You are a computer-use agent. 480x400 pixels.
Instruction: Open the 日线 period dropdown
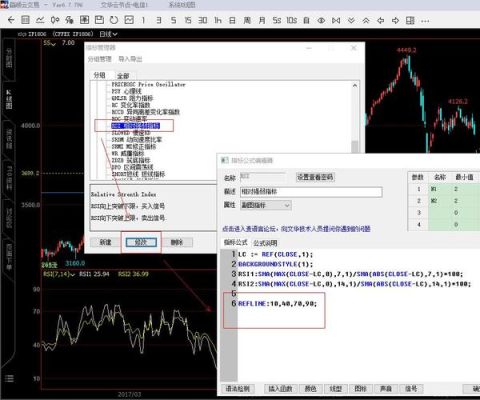tap(108, 34)
